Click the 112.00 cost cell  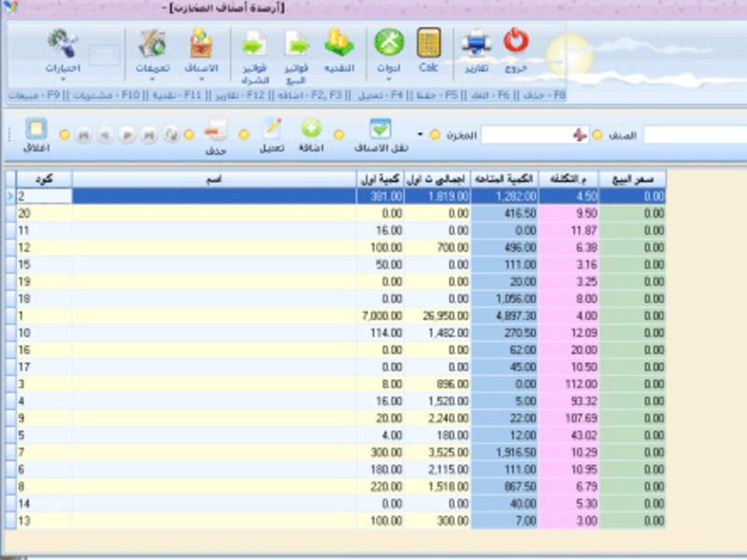(569, 384)
